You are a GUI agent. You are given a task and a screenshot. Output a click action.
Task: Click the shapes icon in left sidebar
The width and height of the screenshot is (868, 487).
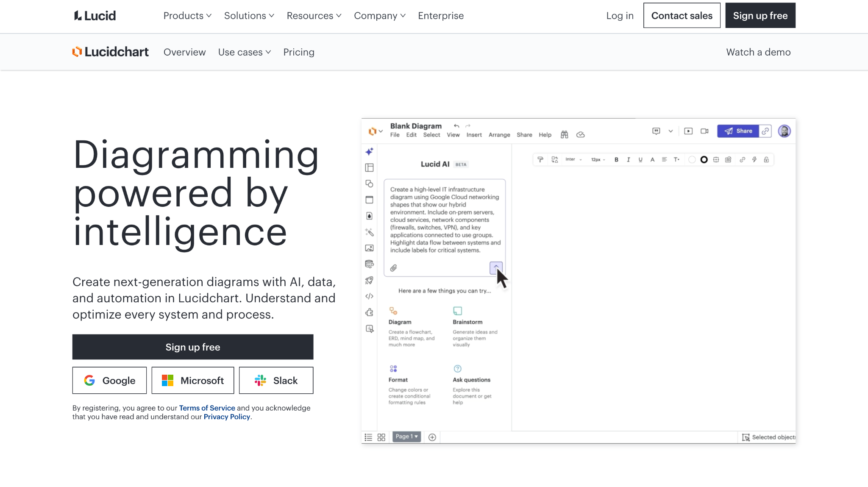click(369, 184)
